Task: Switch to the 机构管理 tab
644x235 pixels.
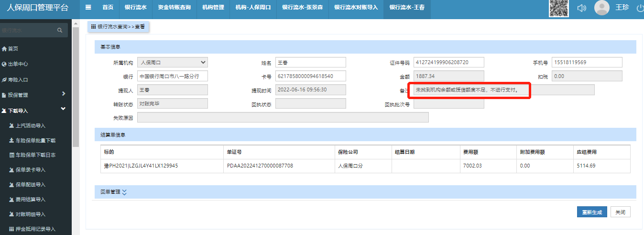Action: [213, 8]
